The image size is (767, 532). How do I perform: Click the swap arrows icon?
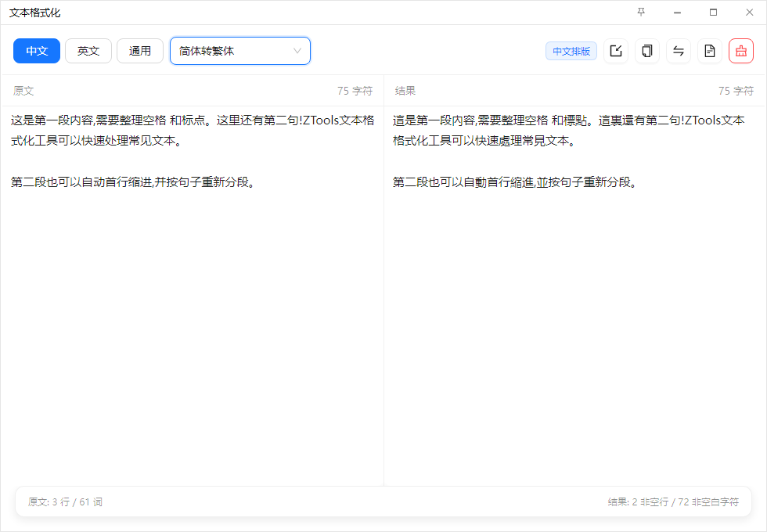click(679, 51)
